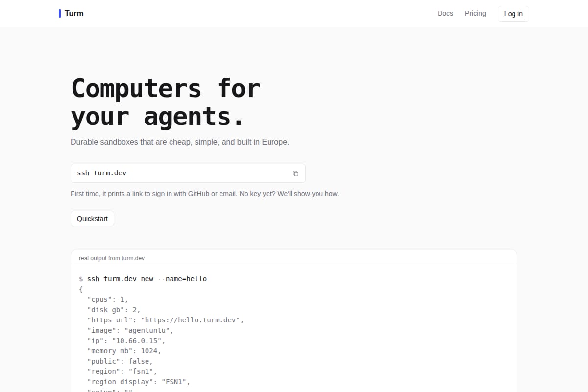Click the "disk_gb": 2 line
588x392 pixels.
[114, 310]
